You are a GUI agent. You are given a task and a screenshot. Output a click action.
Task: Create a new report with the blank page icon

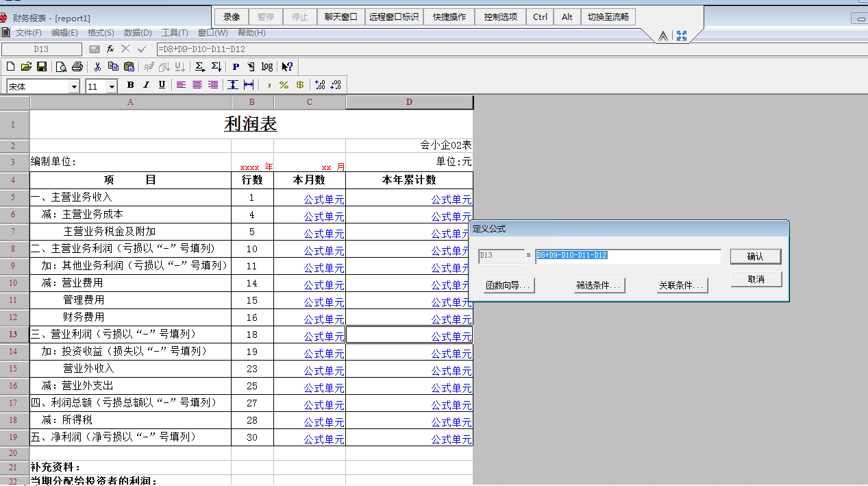point(10,66)
